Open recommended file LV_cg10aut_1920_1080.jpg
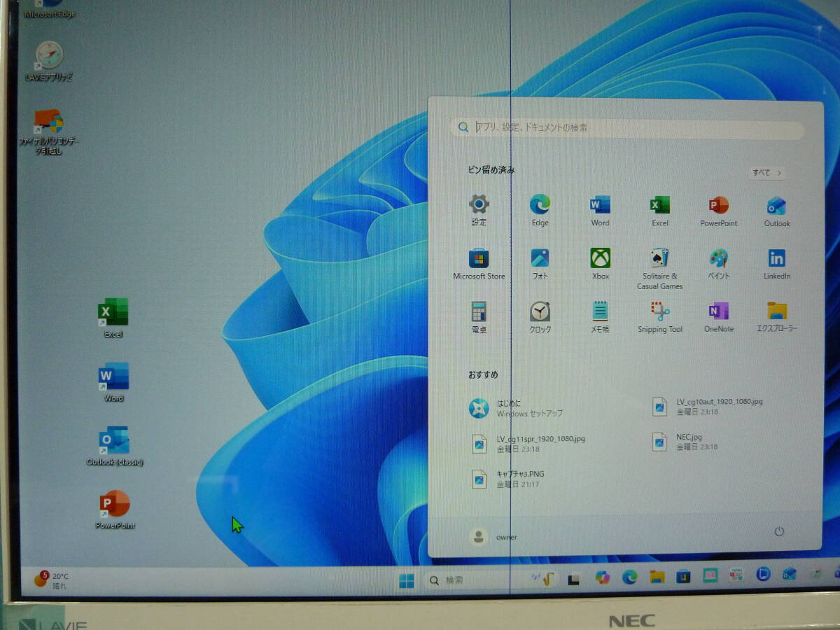The height and width of the screenshot is (630, 840). coord(707,407)
